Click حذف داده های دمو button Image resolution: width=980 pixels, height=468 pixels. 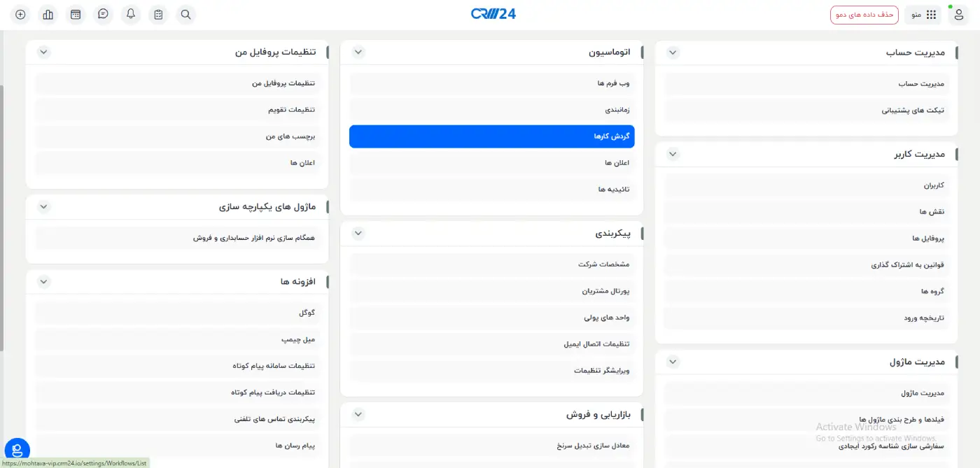click(864, 15)
